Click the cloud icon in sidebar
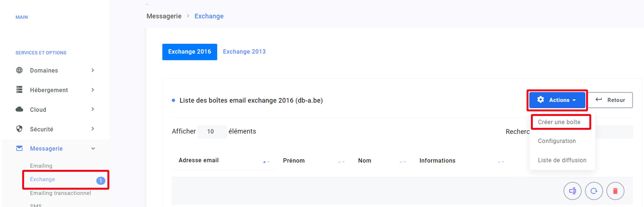The image size is (644, 207). point(19,109)
